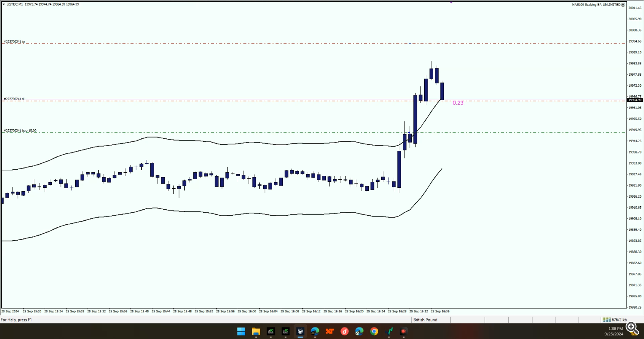
Task: Click the NAS100 Scalping EA UNLIMITED label
Action: click(596, 4)
